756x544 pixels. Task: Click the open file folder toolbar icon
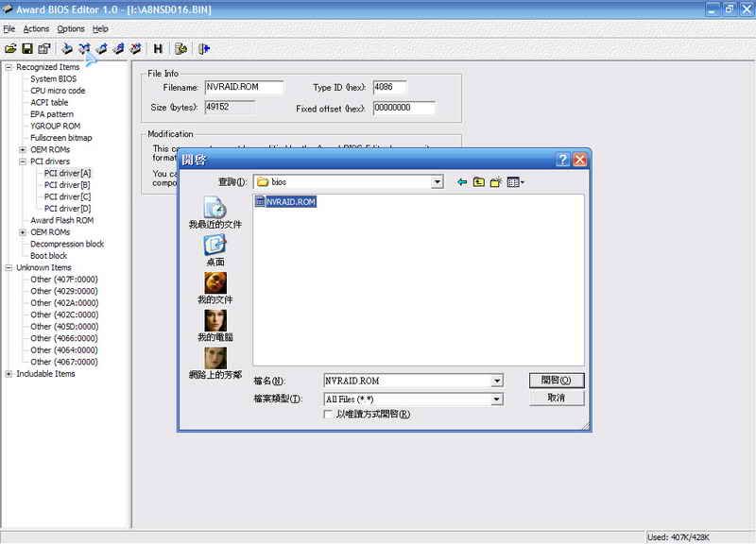pyautogui.click(x=10, y=48)
